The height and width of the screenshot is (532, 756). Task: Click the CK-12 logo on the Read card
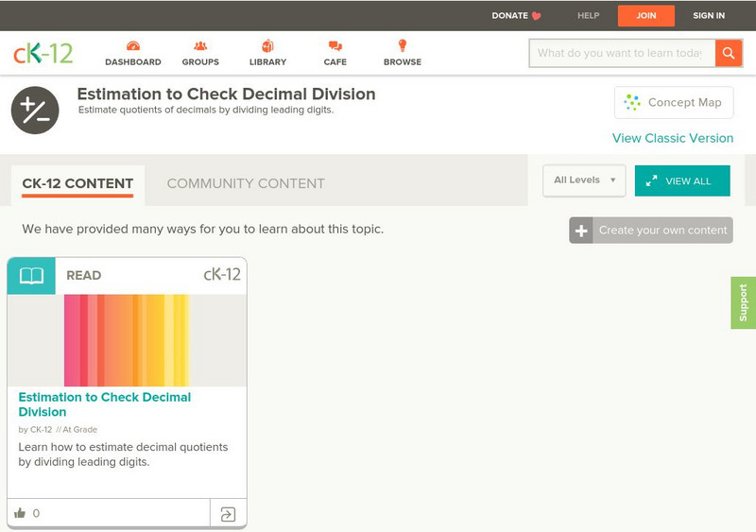coord(222,274)
